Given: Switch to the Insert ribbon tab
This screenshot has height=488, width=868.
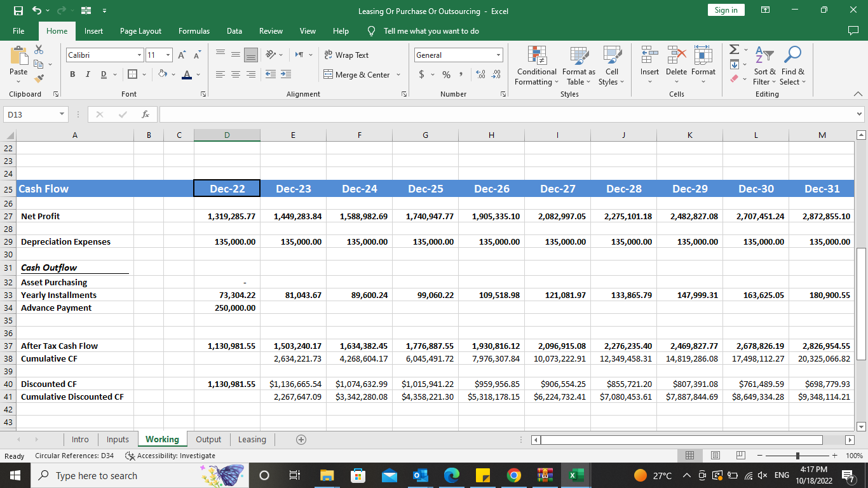Looking at the screenshot, I should (93, 30).
